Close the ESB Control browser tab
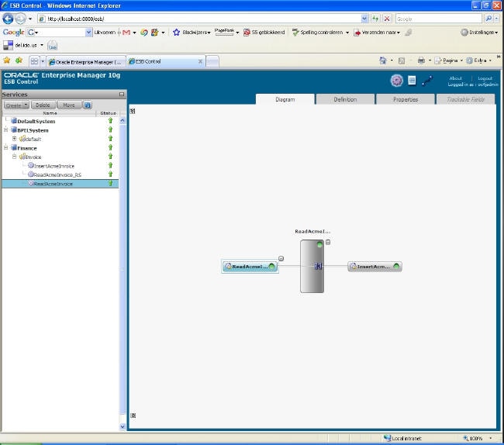The height and width of the screenshot is (445, 504). 200,61
